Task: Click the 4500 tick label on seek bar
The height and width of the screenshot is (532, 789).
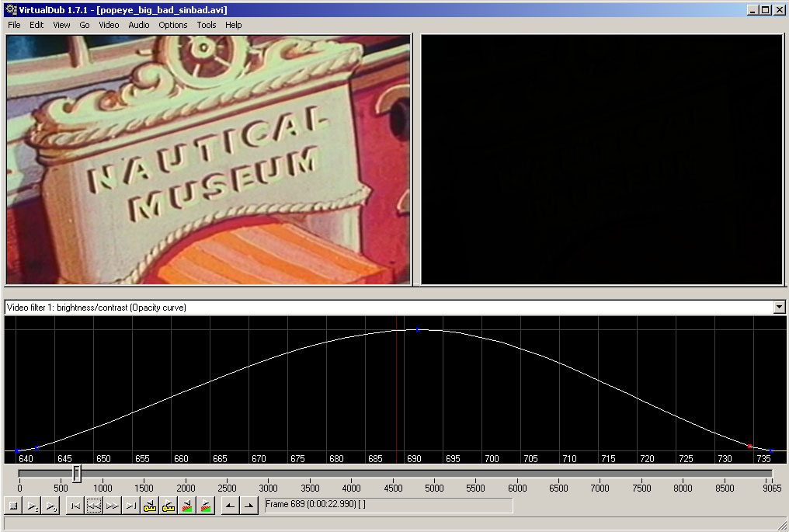Action: point(393,489)
